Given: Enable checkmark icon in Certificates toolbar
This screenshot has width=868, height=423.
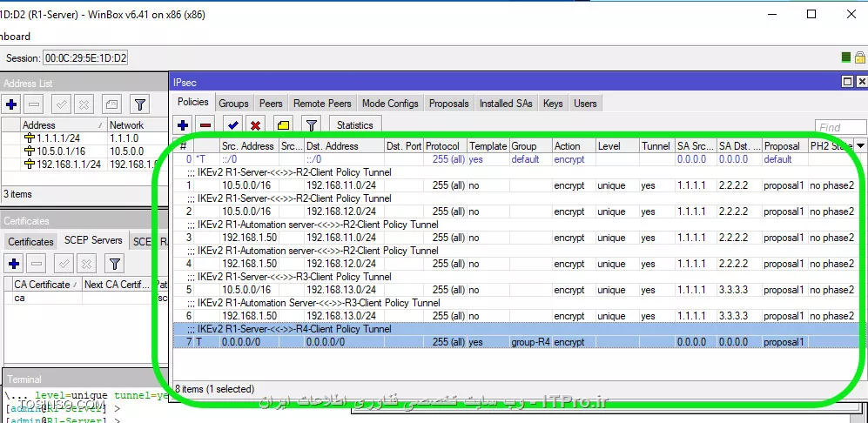Looking at the screenshot, I should pyautogui.click(x=64, y=264).
